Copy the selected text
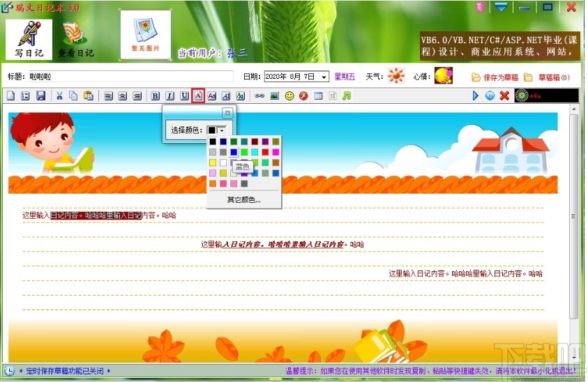This screenshot has height=382, width=588. tap(73, 96)
